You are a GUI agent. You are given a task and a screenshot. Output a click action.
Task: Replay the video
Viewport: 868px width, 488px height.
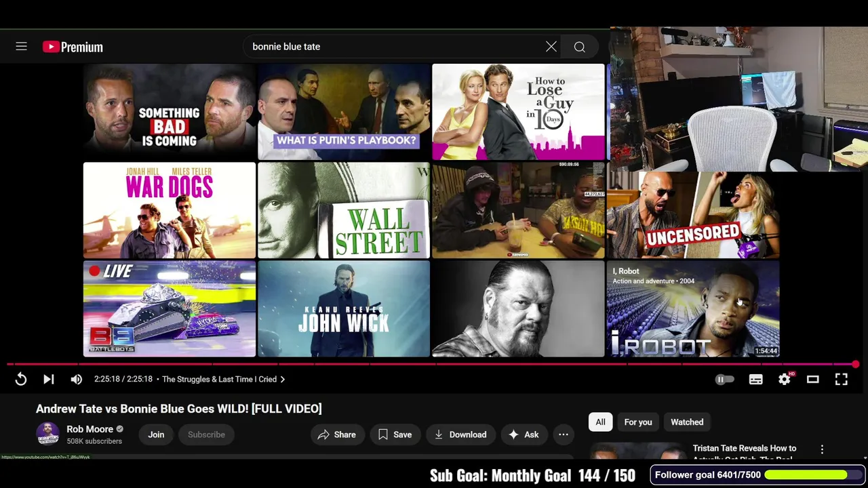(x=21, y=380)
